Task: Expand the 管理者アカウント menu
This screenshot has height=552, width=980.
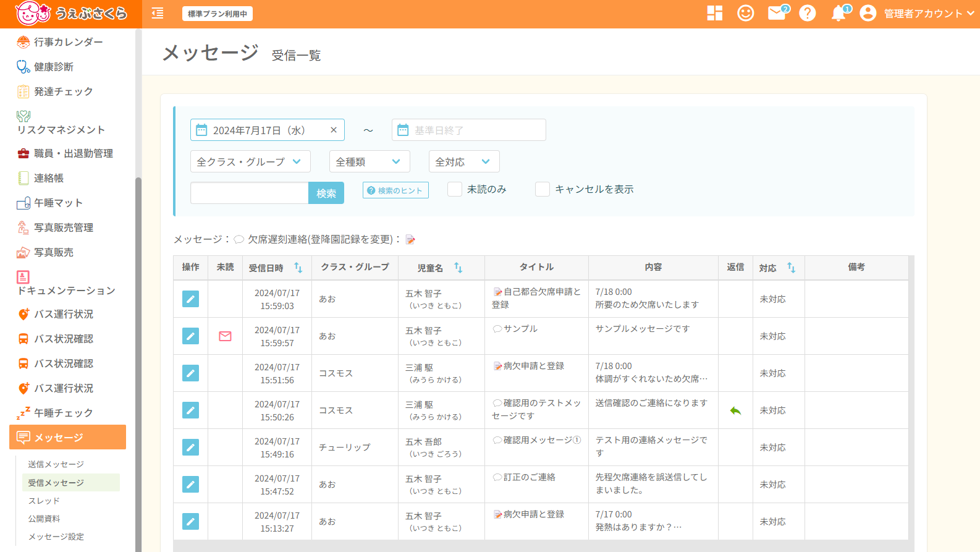Action: tap(929, 14)
